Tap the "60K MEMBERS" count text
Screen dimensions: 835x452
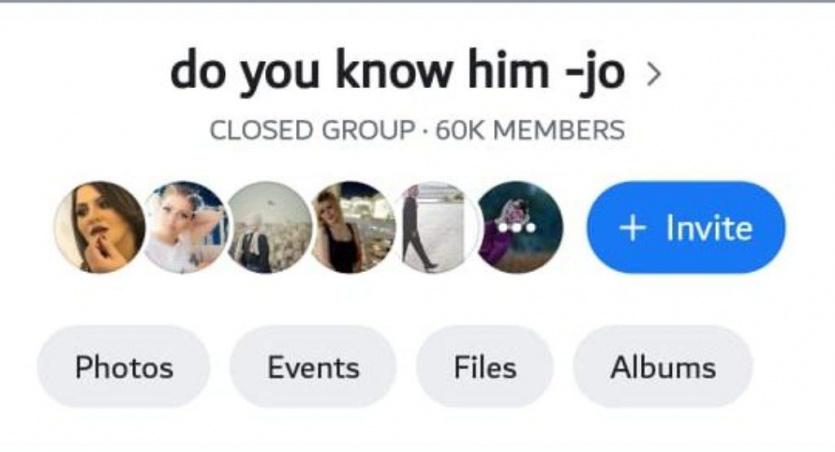pyautogui.click(x=530, y=130)
